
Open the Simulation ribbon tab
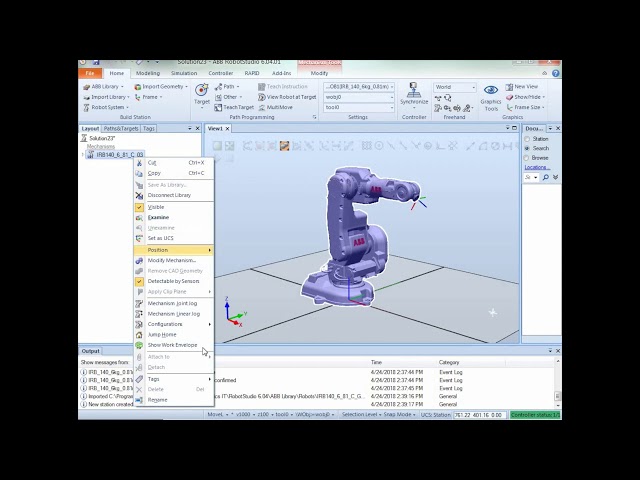click(184, 73)
